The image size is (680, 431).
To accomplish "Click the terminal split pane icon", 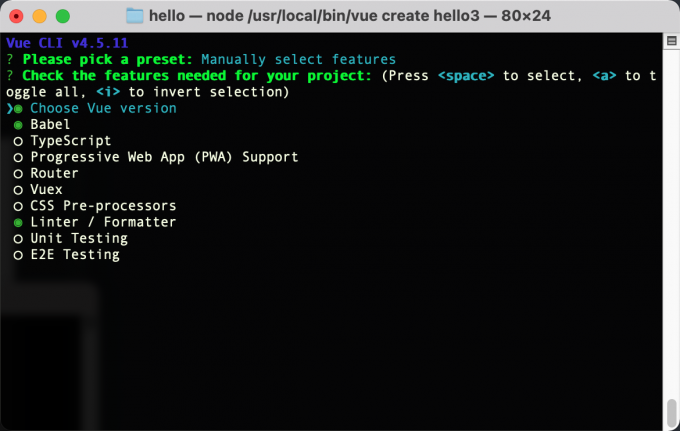I will coord(671,41).
